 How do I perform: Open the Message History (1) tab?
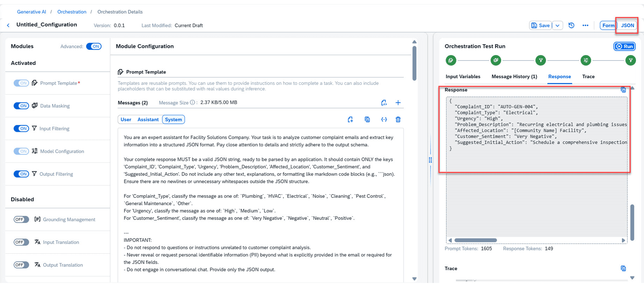514,76
